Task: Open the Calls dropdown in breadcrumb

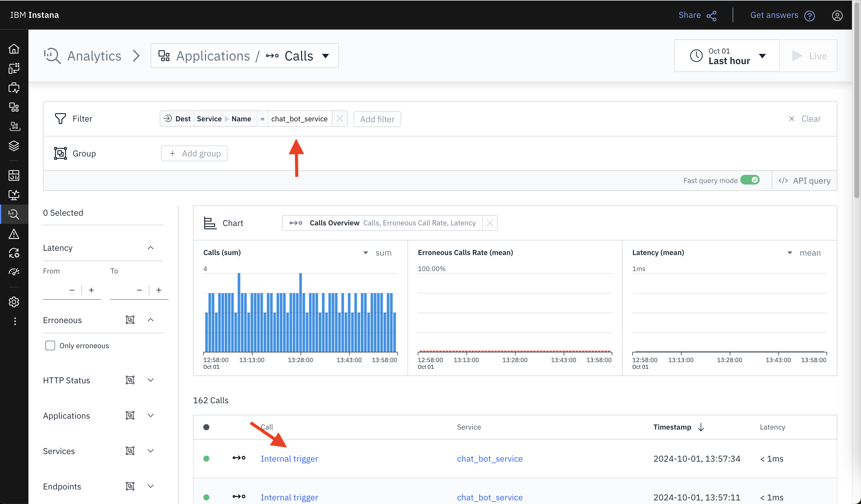Action: coord(325,56)
